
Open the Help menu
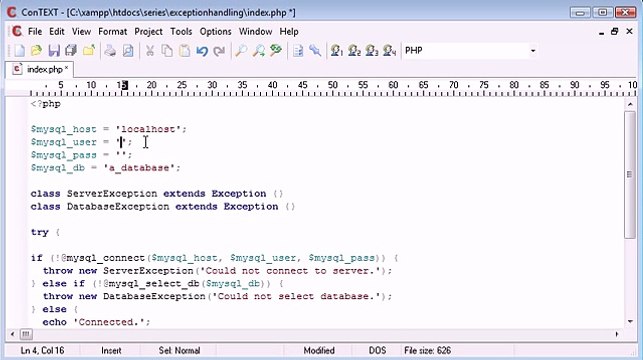point(289,32)
